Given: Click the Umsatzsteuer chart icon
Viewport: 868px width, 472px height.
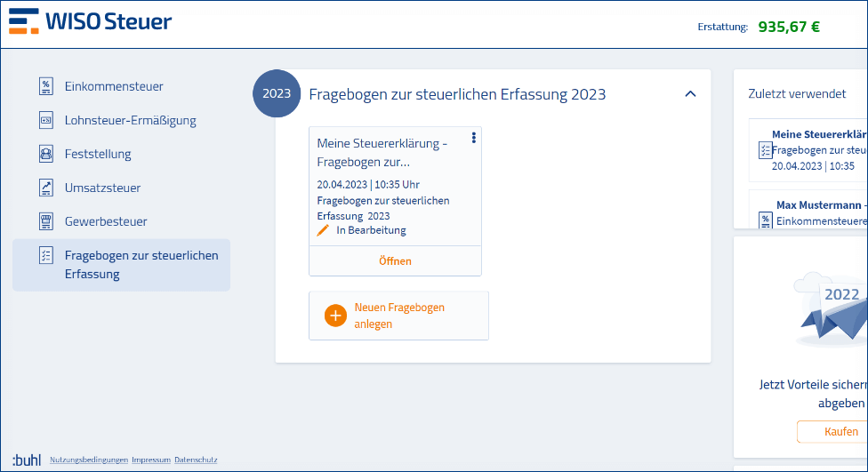Looking at the screenshot, I should (x=46, y=188).
